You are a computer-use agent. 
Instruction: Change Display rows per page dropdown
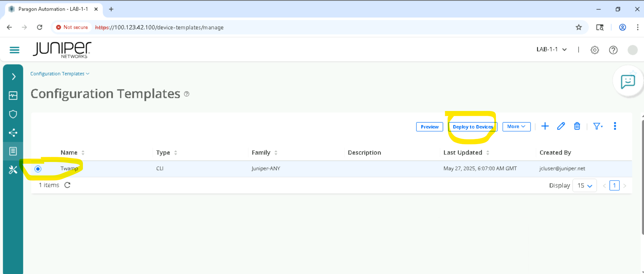click(584, 186)
